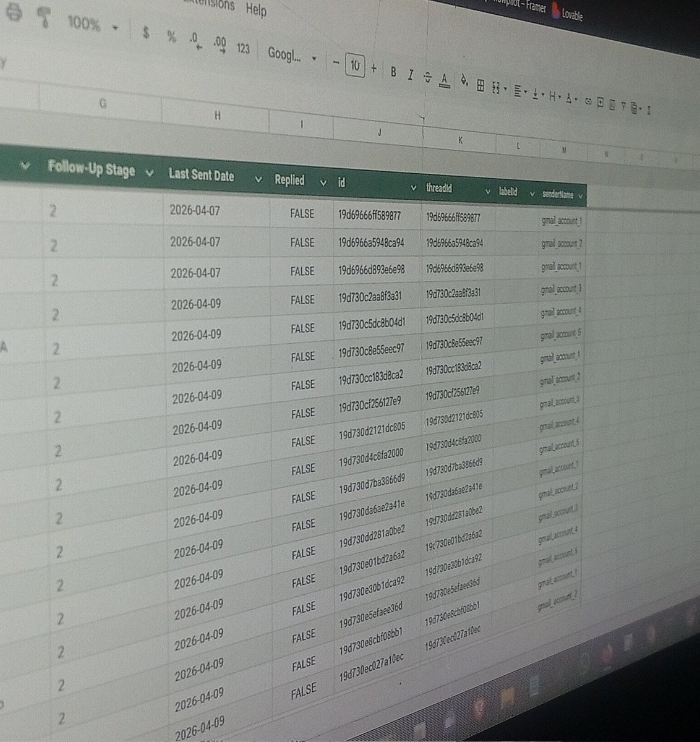Open the id column filter dropdown
Image resolution: width=700 pixels, height=742 pixels.
(414, 187)
